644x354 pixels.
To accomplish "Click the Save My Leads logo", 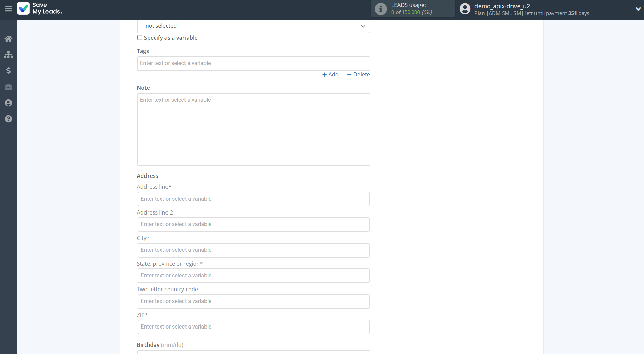I will click(40, 8).
